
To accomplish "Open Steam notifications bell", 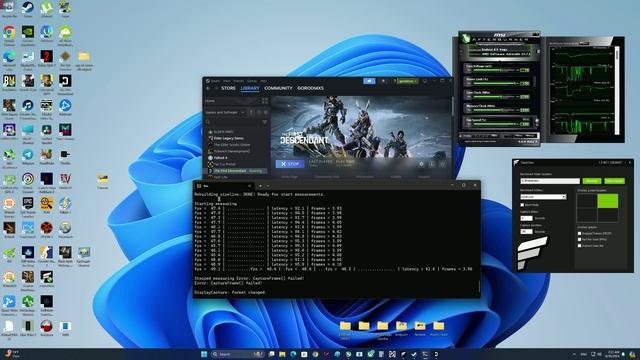I will [x=383, y=81].
